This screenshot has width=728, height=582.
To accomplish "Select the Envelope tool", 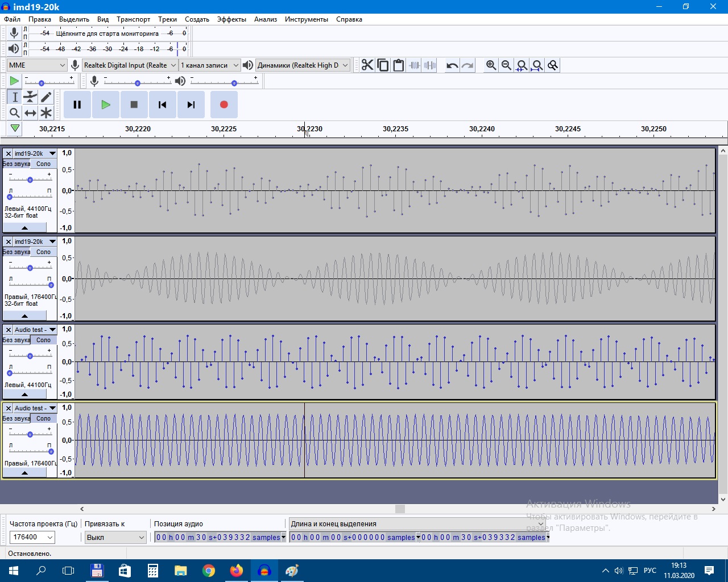I will (x=30, y=97).
